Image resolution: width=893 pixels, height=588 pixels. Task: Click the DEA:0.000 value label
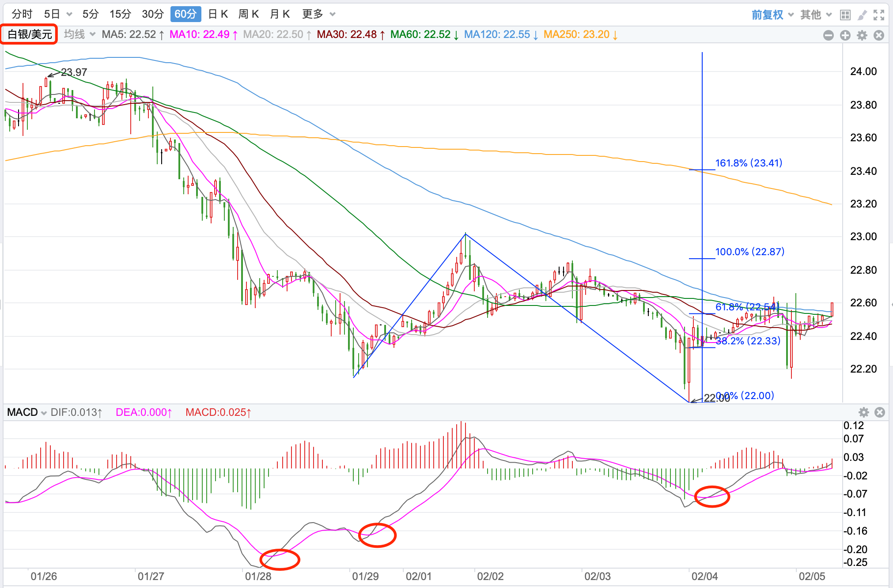(144, 412)
